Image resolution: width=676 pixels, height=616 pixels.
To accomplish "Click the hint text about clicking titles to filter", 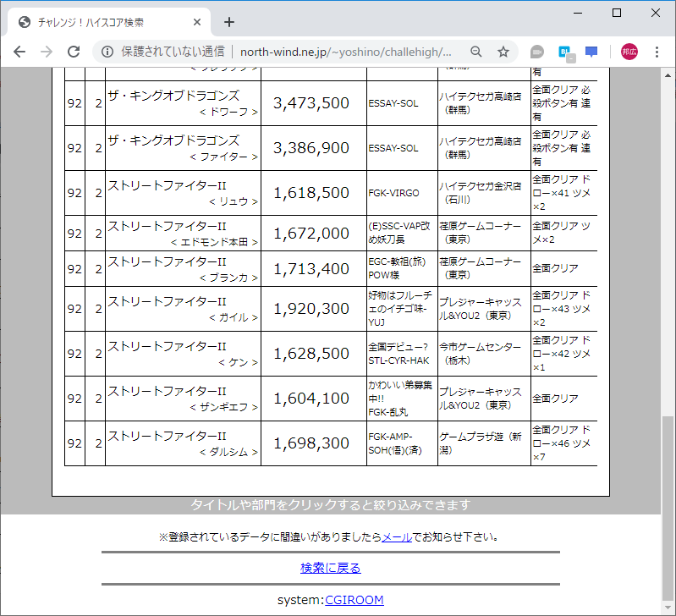I will (x=331, y=505).
